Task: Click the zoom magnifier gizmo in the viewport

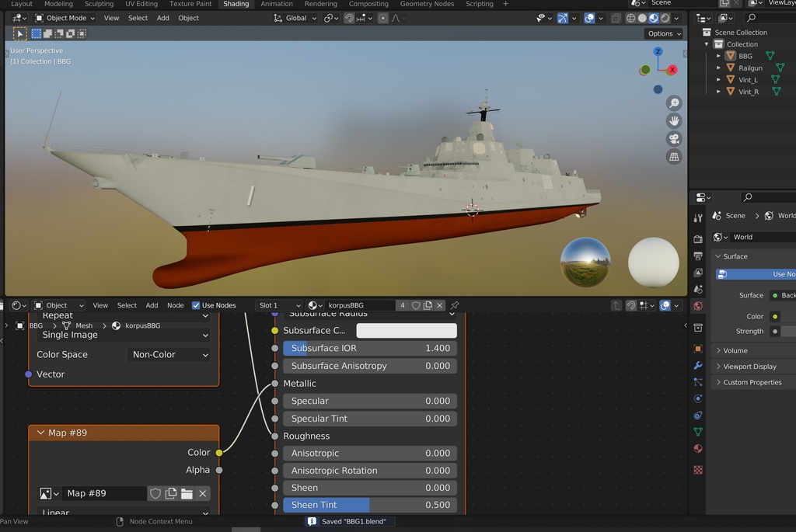Action: click(674, 103)
